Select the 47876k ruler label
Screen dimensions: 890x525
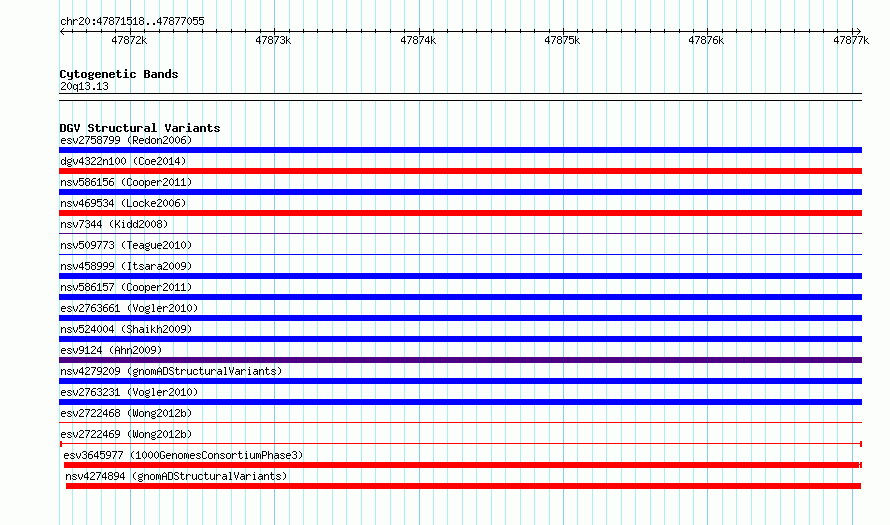tap(706, 40)
